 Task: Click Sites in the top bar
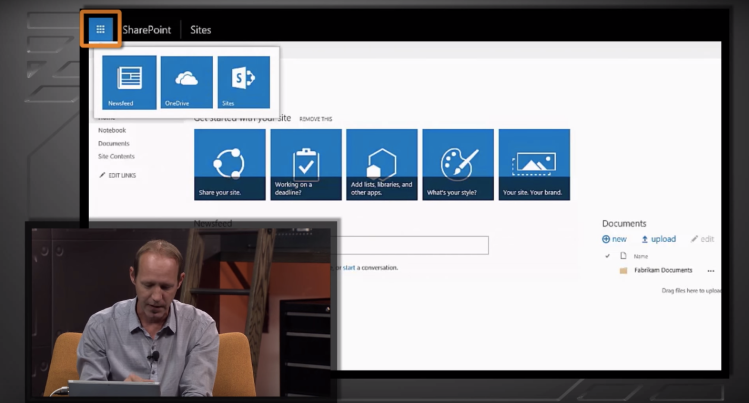(x=201, y=30)
